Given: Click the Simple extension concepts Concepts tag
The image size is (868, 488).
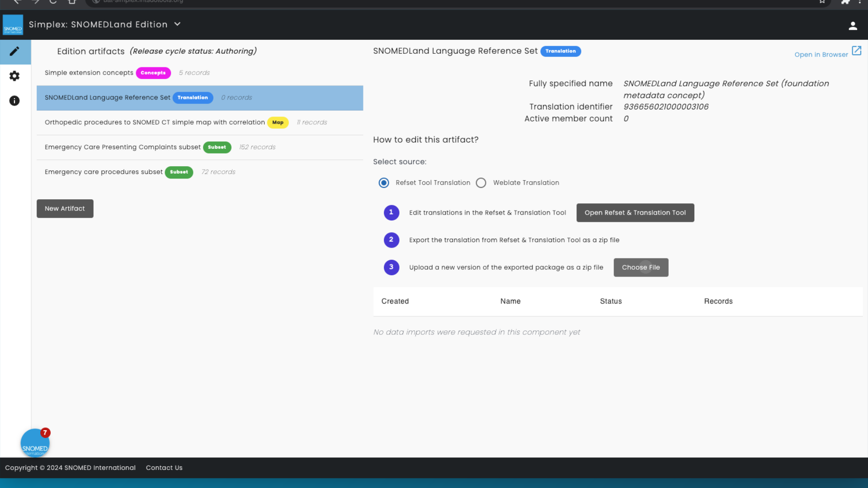Looking at the screenshot, I should 153,73.
